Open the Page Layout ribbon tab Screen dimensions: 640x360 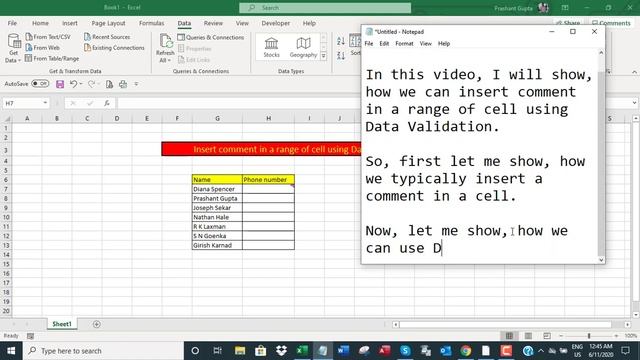pos(108,23)
